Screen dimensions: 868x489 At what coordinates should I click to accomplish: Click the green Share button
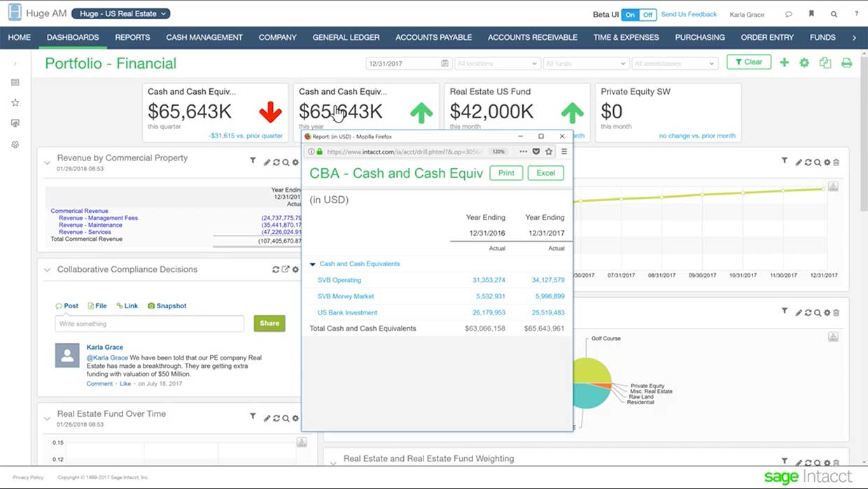coord(269,323)
